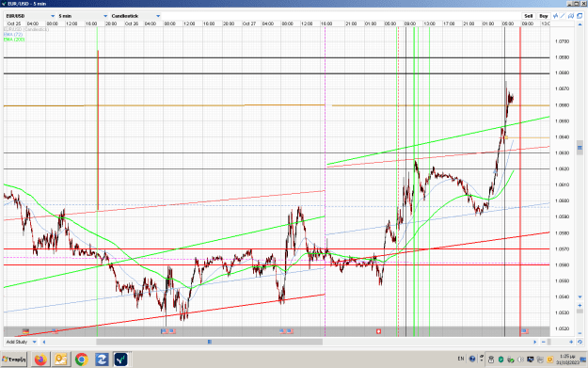The height and width of the screenshot is (368, 588).
Task: Select the trend line drawing tool
Action: tap(563, 16)
